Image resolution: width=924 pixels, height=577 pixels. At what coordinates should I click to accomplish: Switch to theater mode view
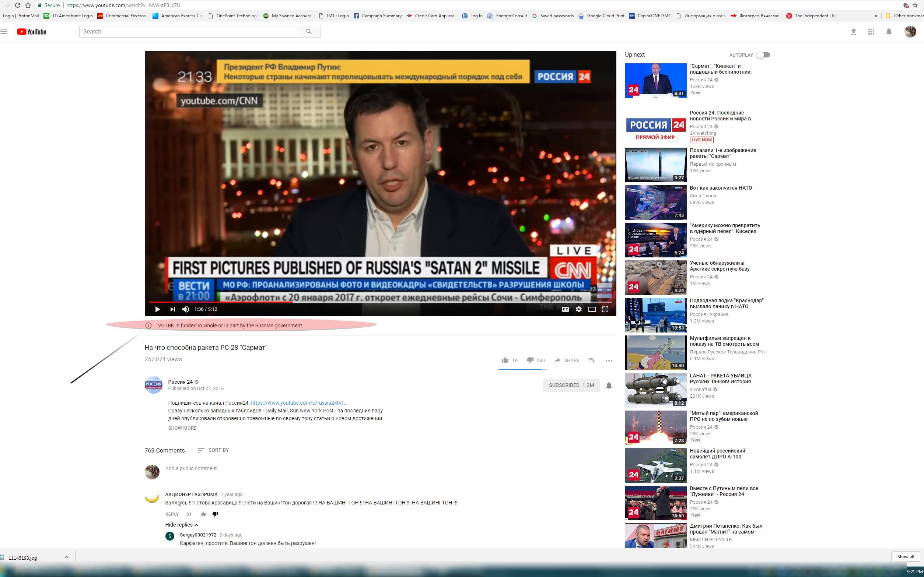(592, 309)
